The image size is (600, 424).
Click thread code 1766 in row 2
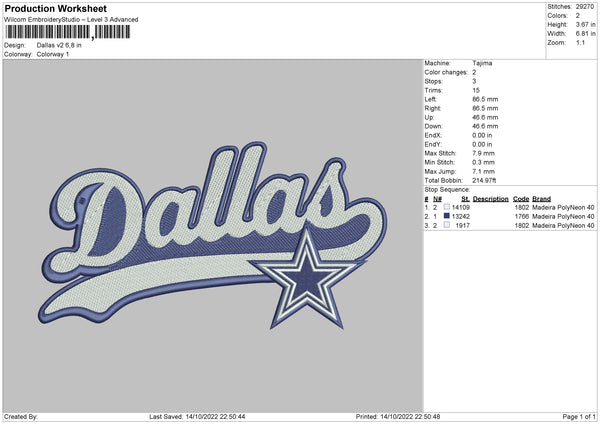click(522, 217)
